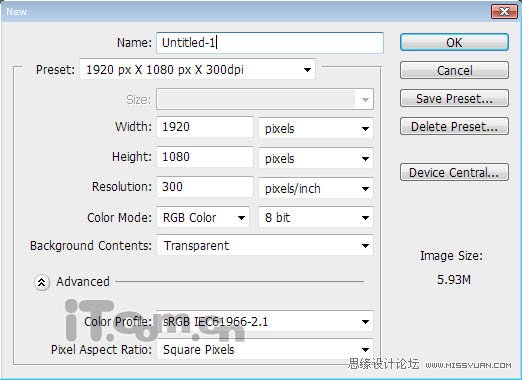The height and width of the screenshot is (380, 522).
Task: Confirm the new document with OK
Action: coord(454,42)
